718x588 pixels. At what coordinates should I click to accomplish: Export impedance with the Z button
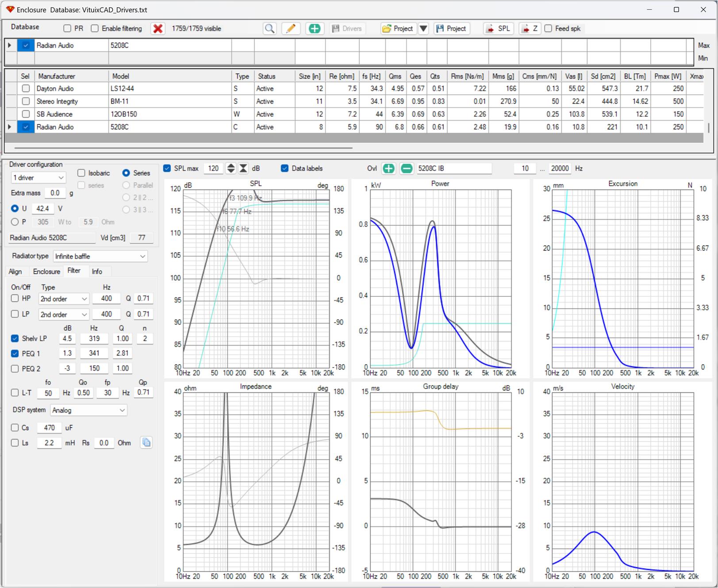coord(530,29)
